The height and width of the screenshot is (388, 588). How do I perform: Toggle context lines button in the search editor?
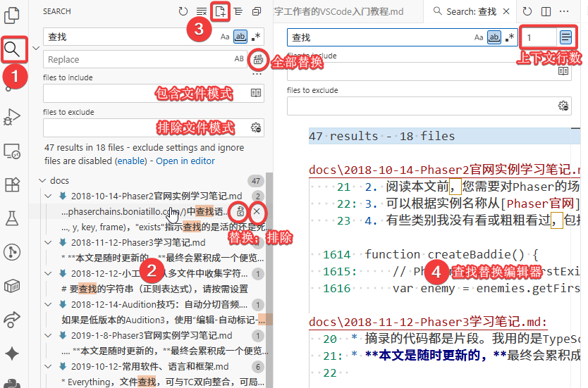pos(565,37)
